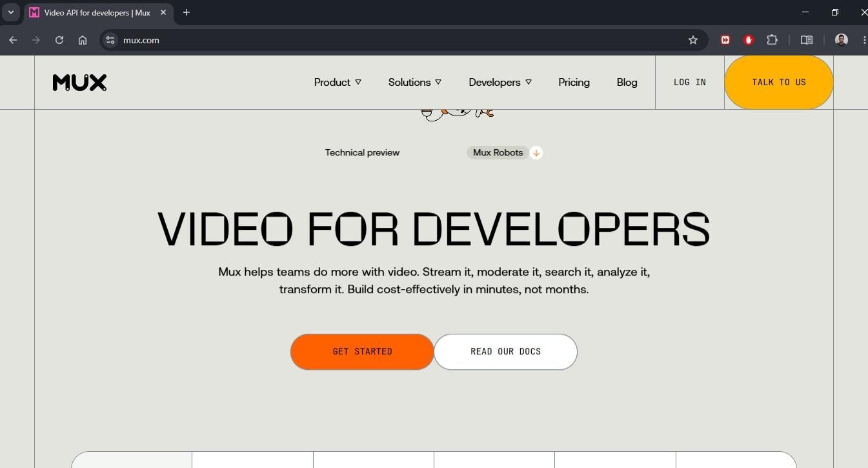Image resolution: width=868 pixels, height=468 pixels.
Task: Click the LOG IN link
Action: click(690, 82)
